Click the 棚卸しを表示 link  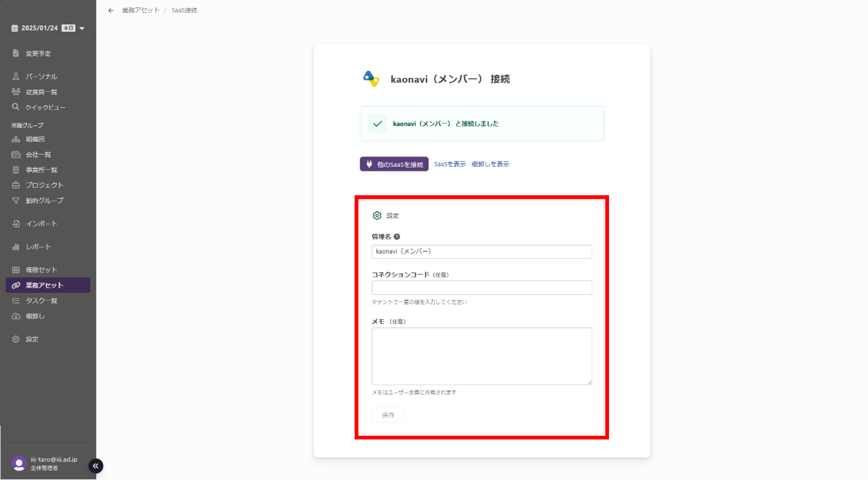[490, 164]
